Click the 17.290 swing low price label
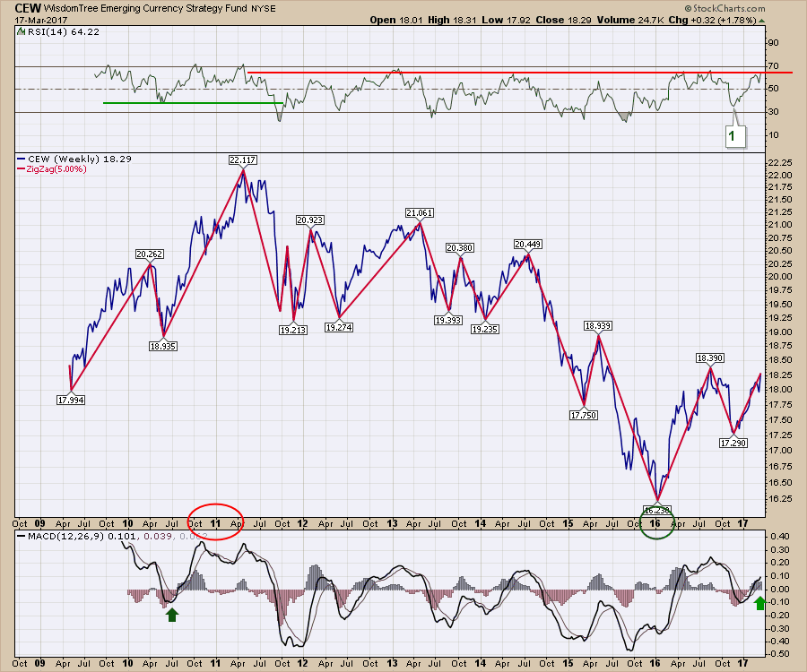The width and height of the screenshot is (807, 672). [733, 444]
